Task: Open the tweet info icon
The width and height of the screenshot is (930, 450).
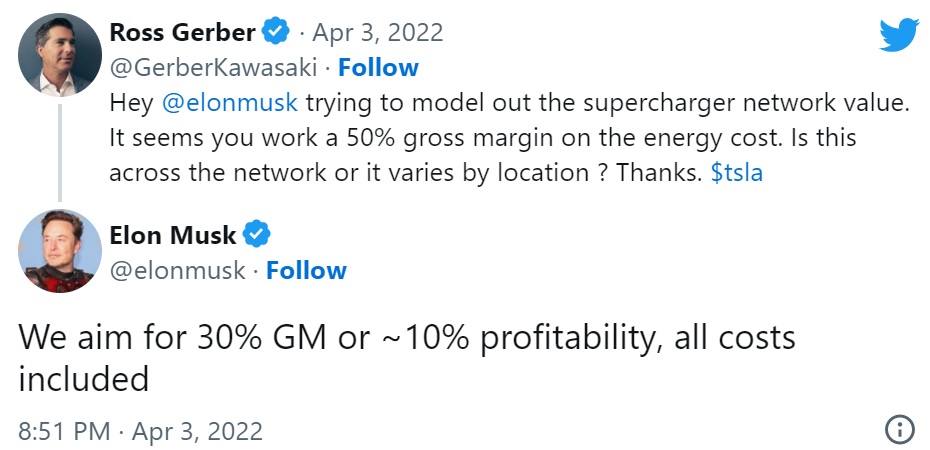Action: click(x=900, y=431)
